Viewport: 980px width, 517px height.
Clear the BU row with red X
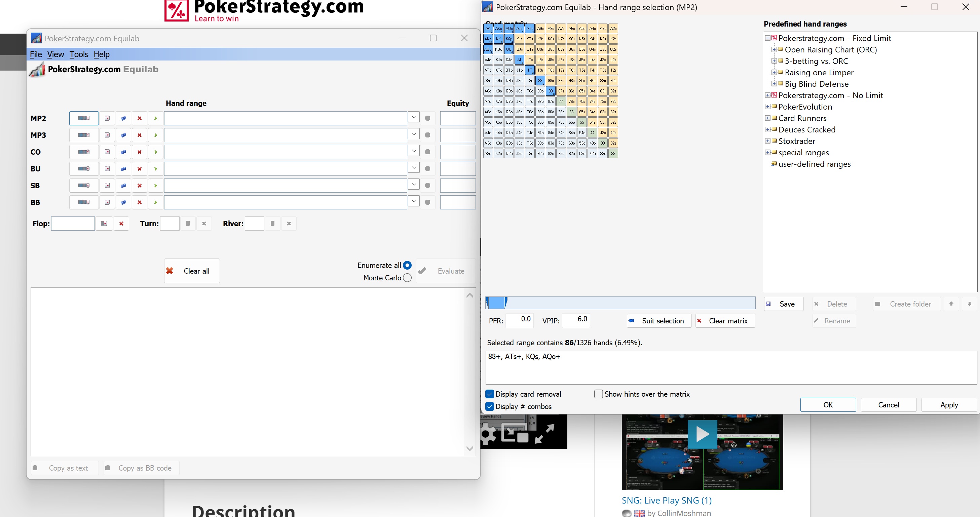click(140, 169)
